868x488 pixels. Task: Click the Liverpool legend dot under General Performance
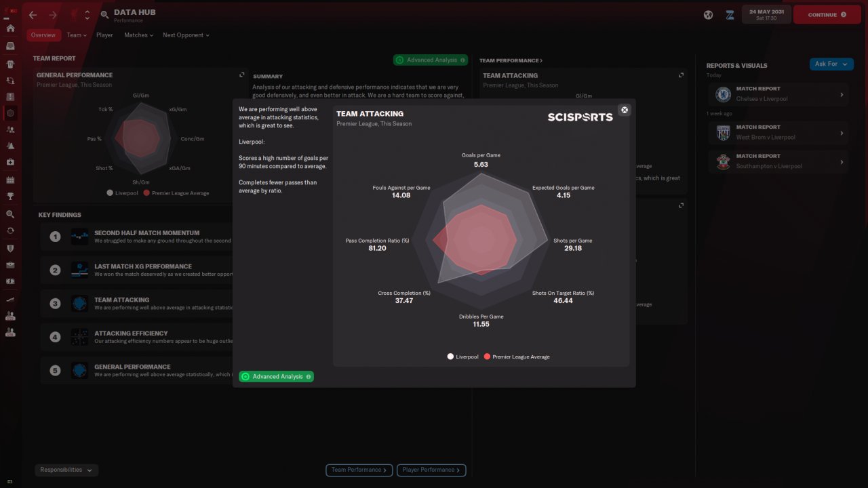coord(110,193)
